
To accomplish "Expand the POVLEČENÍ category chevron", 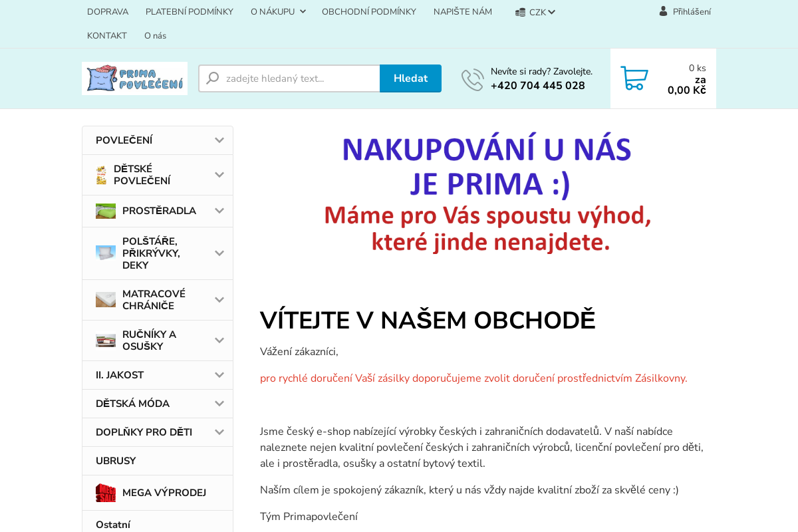I will coord(219,140).
